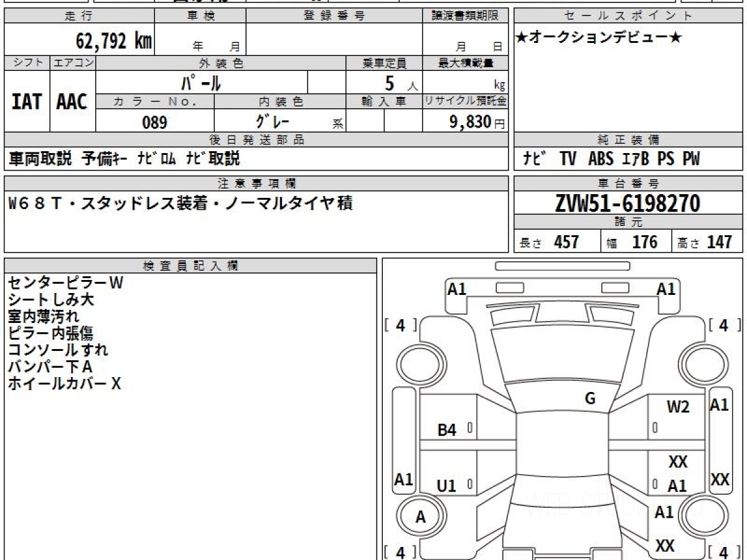Screen dimensions: 747x560
Task: Click the リサイクル預託金 header cell
Action: [465, 101]
